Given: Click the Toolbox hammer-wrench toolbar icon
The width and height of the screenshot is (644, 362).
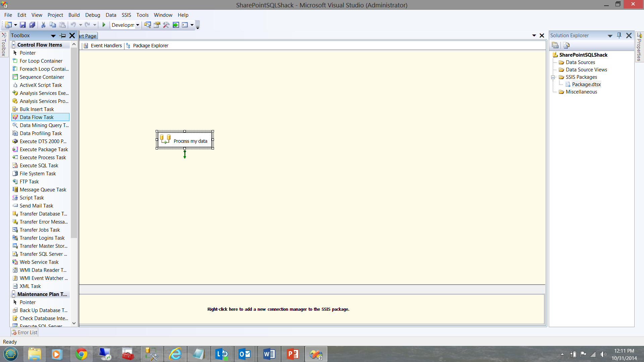Looking at the screenshot, I should [x=166, y=25].
